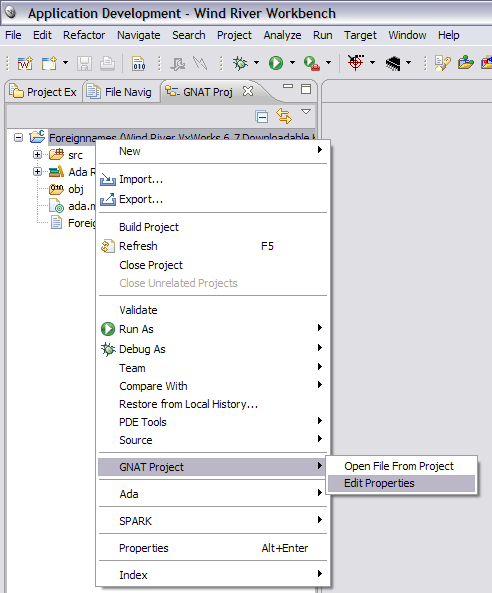Select Restore from Local History...
Viewport: 492px width, 593px height.
click(213, 404)
